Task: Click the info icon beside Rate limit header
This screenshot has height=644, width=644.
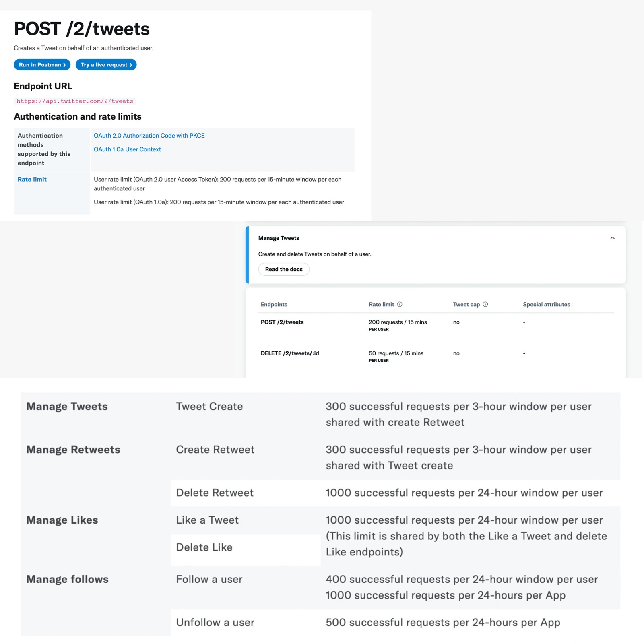Action: tap(400, 304)
